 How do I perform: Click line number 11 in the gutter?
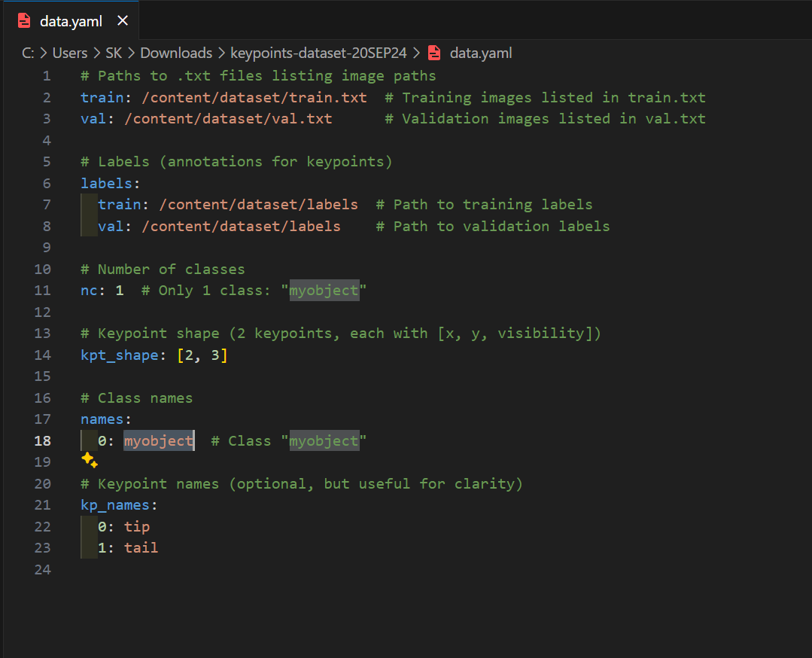pos(43,290)
